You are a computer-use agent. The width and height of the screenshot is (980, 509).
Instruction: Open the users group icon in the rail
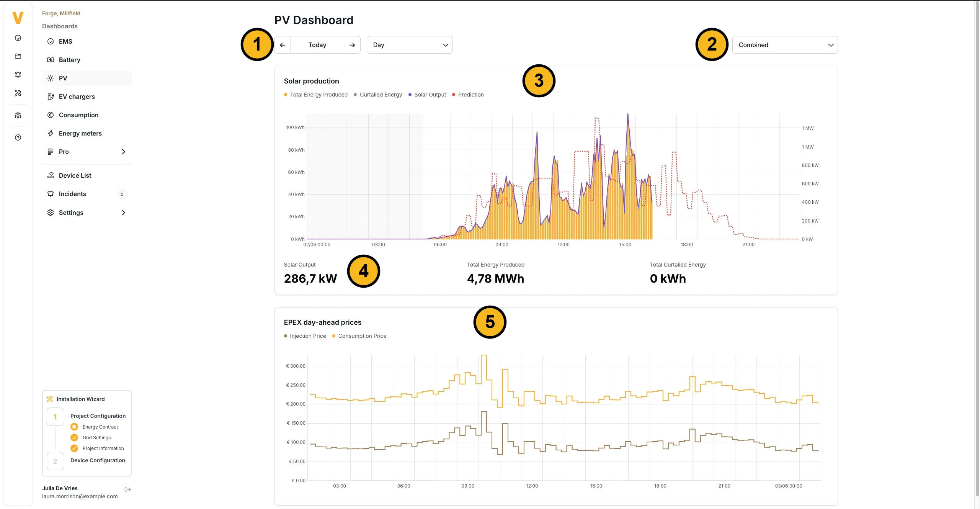pos(18,115)
